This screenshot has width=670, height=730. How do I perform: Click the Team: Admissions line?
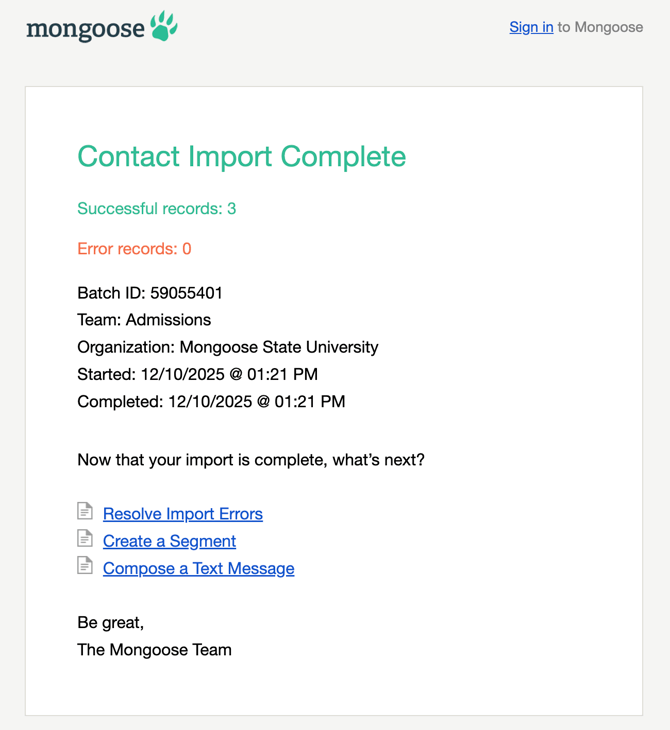tap(144, 320)
